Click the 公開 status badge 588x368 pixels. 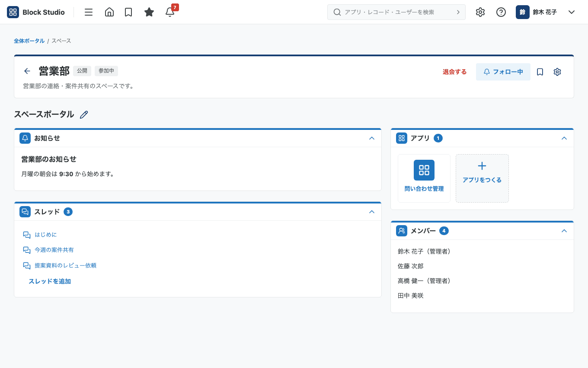pos(82,71)
